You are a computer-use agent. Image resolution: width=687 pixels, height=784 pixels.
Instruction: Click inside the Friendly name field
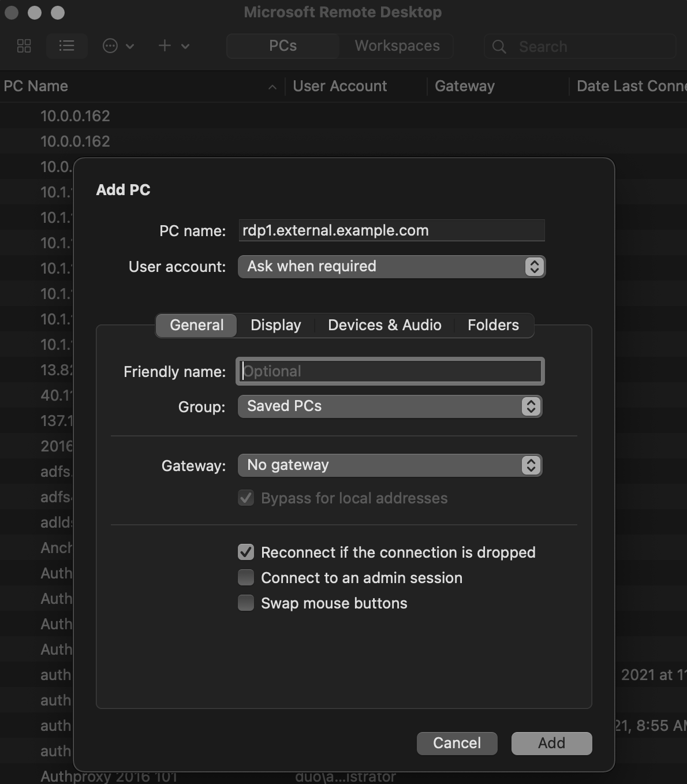tap(390, 371)
